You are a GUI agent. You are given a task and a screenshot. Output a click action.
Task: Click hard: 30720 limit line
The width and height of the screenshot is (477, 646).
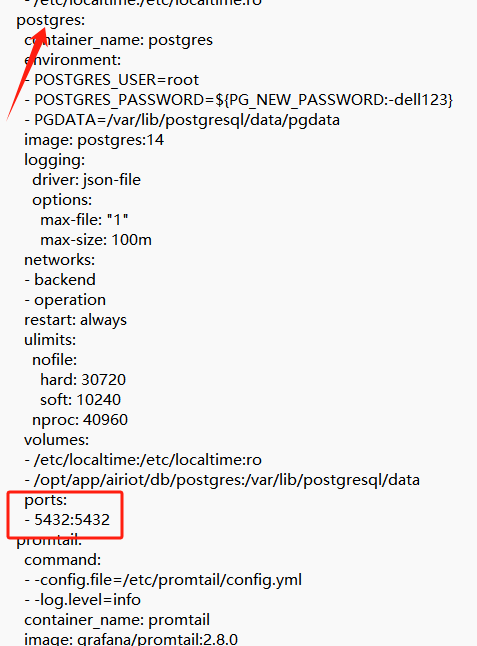click(x=83, y=380)
